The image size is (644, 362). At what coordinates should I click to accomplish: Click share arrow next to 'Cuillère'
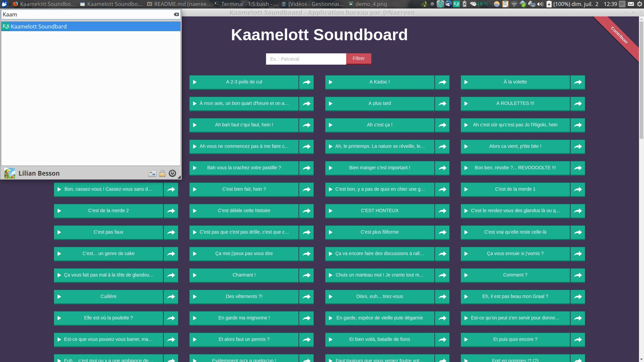point(171,297)
